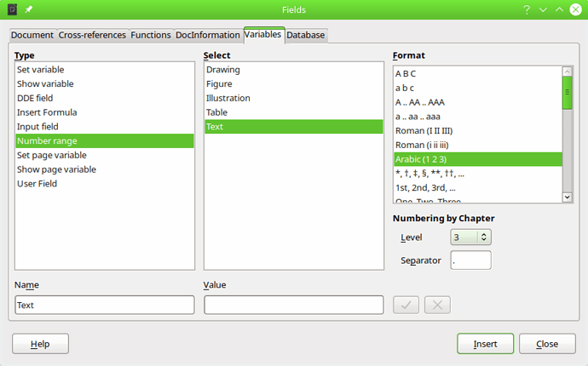Image resolution: width=588 pixels, height=366 pixels.
Task: Select Show page variable type
Action: click(105, 169)
